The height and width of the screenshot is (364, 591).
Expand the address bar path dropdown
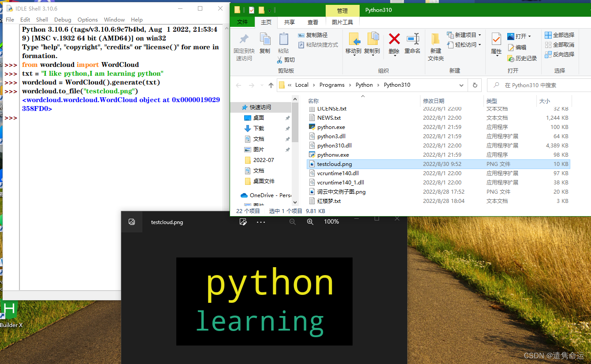[461, 85]
